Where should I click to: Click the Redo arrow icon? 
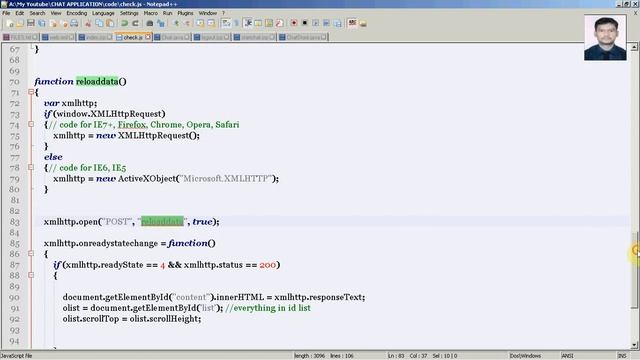pyautogui.click(x=136, y=23)
